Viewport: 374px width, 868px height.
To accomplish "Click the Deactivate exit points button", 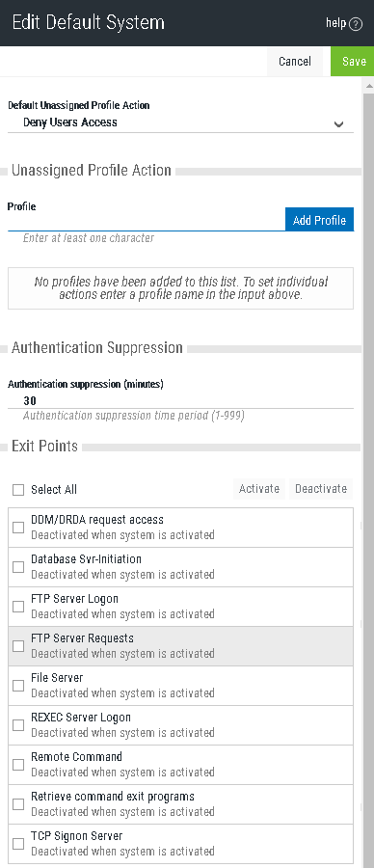I will (x=321, y=489).
